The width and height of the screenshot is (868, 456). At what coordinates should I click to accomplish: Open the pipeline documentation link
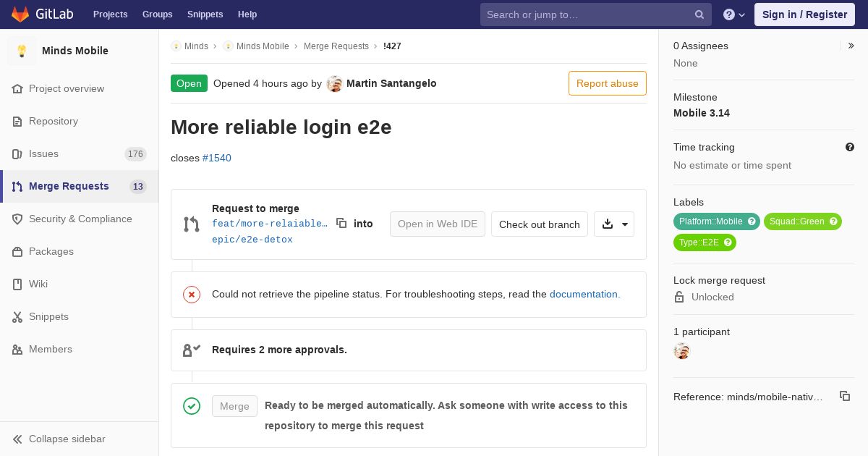pyautogui.click(x=585, y=294)
